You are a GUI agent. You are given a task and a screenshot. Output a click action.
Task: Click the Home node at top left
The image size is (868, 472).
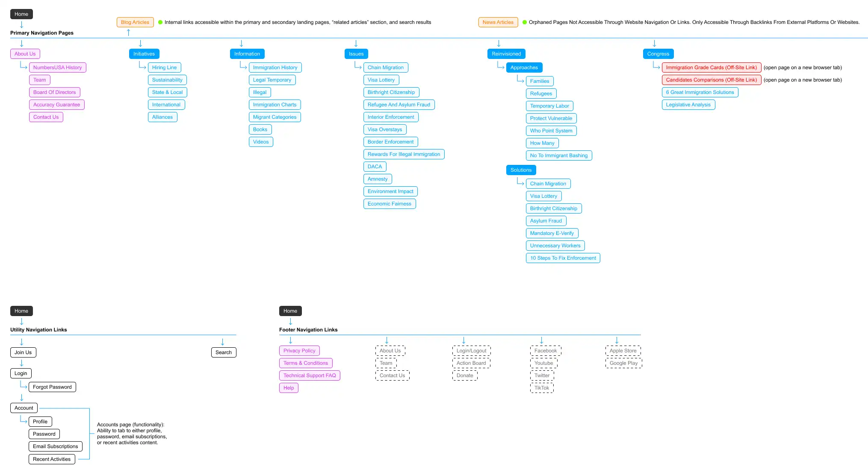[x=21, y=13]
